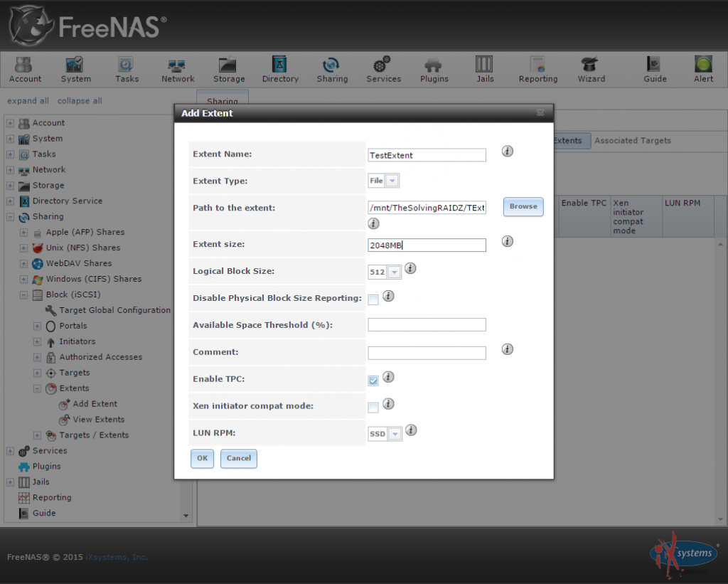The image size is (728, 584).
Task: Click the Alert status icon
Action: pyautogui.click(x=702, y=68)
